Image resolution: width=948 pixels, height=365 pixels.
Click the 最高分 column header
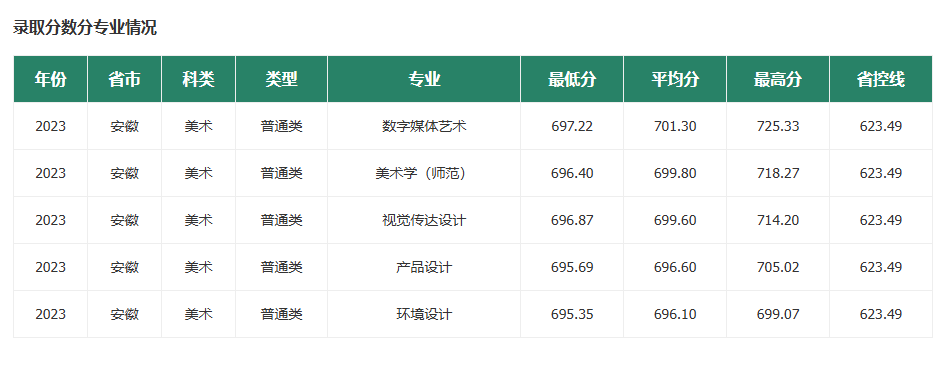(778, 79)
